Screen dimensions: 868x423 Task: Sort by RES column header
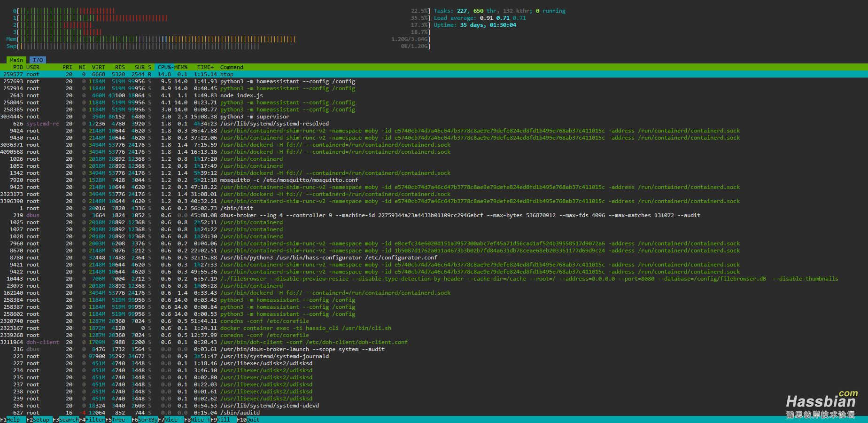(120, 67)
